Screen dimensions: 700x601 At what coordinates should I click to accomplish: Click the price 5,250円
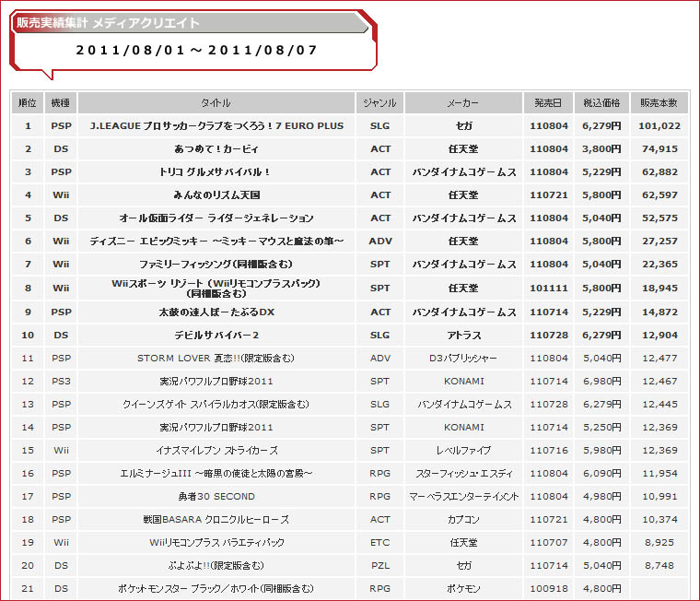[x=601, y=428]
